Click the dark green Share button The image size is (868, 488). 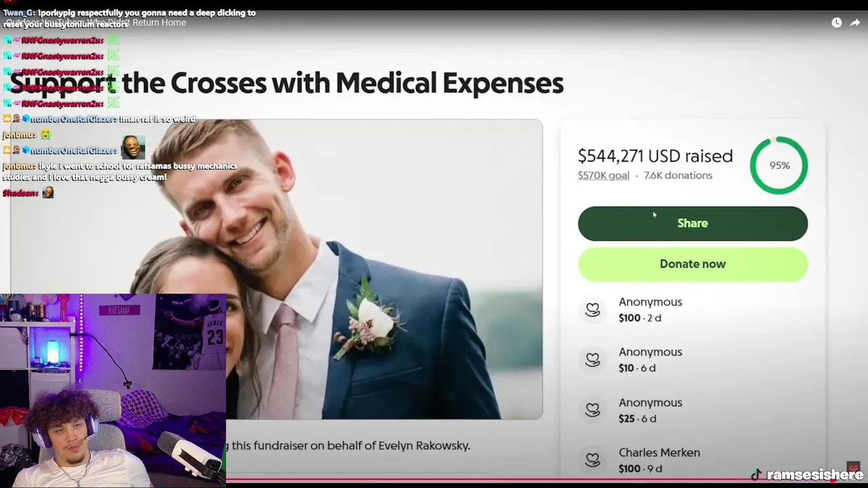(692, 224)
